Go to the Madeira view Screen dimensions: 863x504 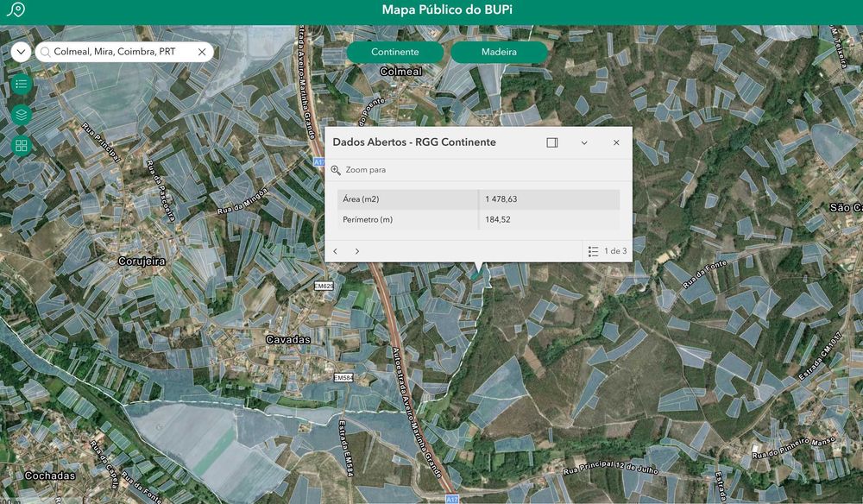point(499,52)
